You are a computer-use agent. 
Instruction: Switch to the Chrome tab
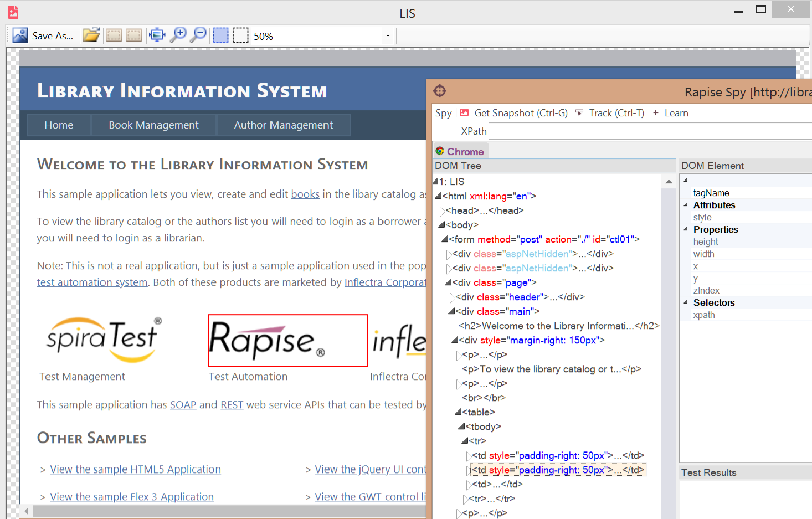coord(460,152)
